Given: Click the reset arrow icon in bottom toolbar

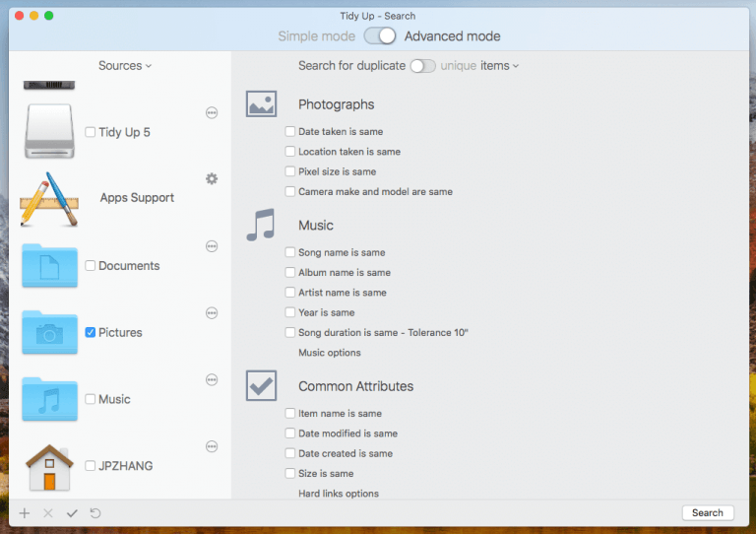Looking at the screenshot, I should [x=95, y=513].
